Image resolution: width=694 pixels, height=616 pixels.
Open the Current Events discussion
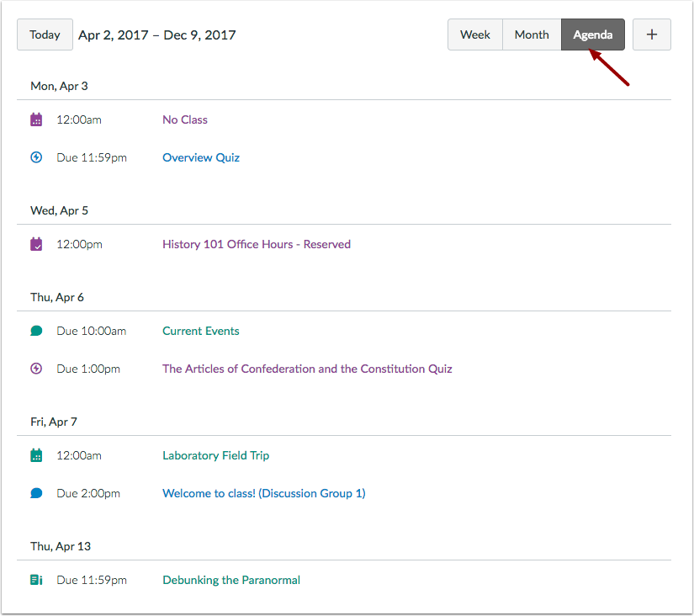point(200,331)
